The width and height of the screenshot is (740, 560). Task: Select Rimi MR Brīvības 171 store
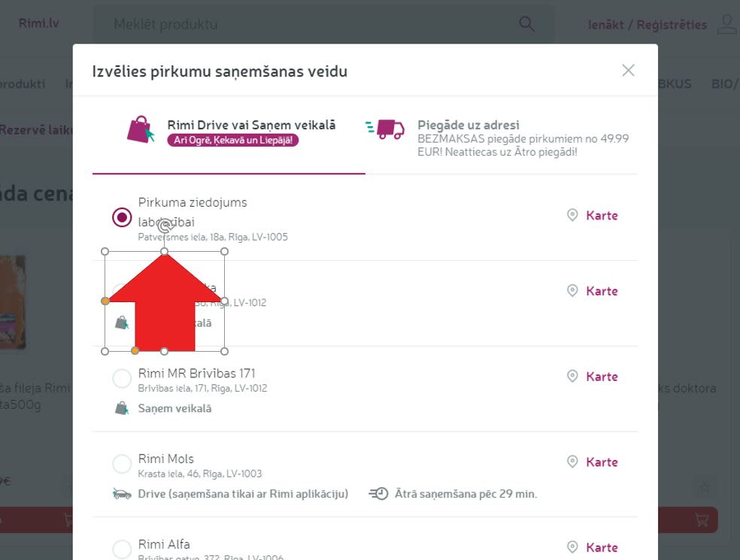[x=122, y=378]
